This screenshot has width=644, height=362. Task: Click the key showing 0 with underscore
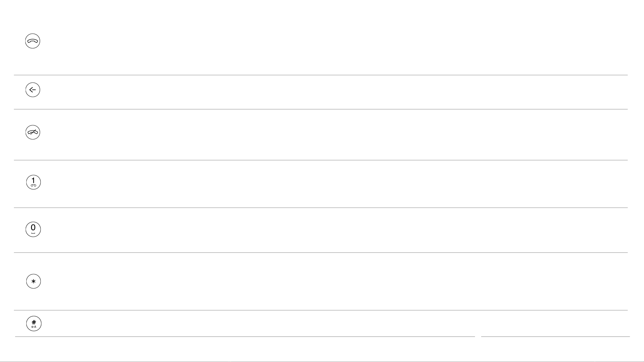[33, 229]
